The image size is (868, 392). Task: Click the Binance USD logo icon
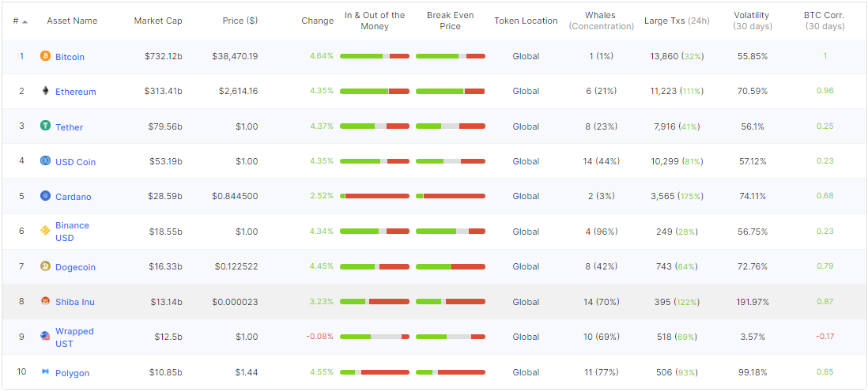tap(45, 231)
